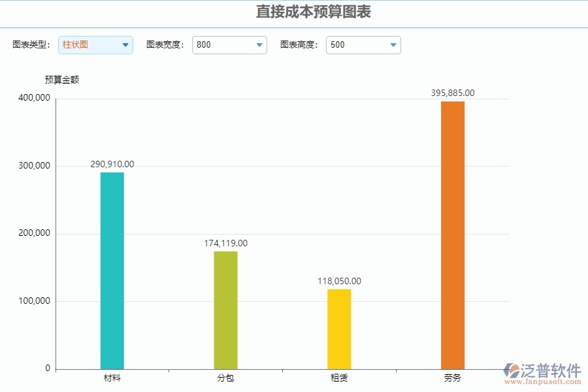
Task: Click the chart title 直接成本预算图表
Action: click(x=313, y=11)
